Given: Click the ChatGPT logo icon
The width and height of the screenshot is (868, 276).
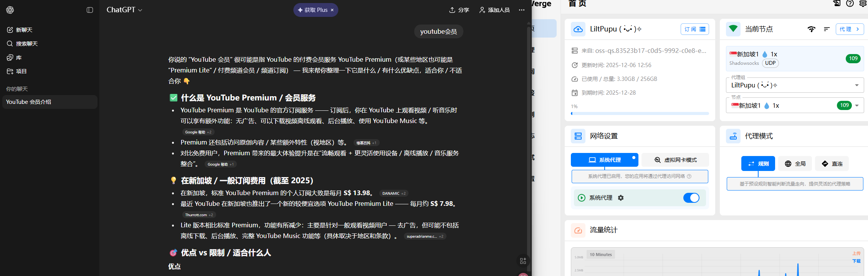Looking at the screenshot, I should point(10,10).
